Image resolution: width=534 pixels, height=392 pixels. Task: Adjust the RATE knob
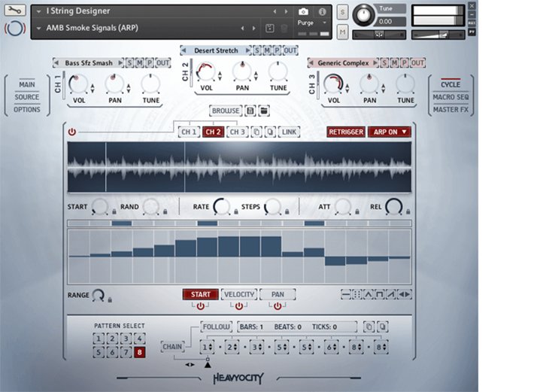pos(222,207)
